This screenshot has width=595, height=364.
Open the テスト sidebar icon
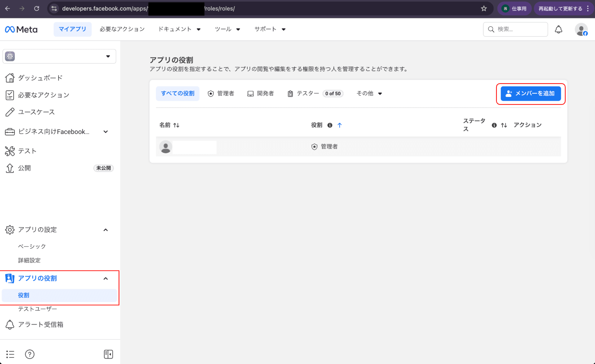click(x=10, y=151)
